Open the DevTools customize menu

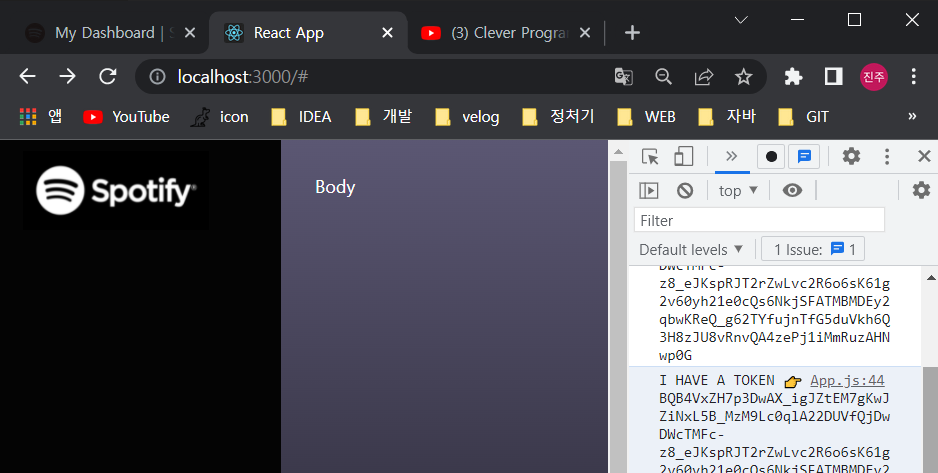pos(887,157)
